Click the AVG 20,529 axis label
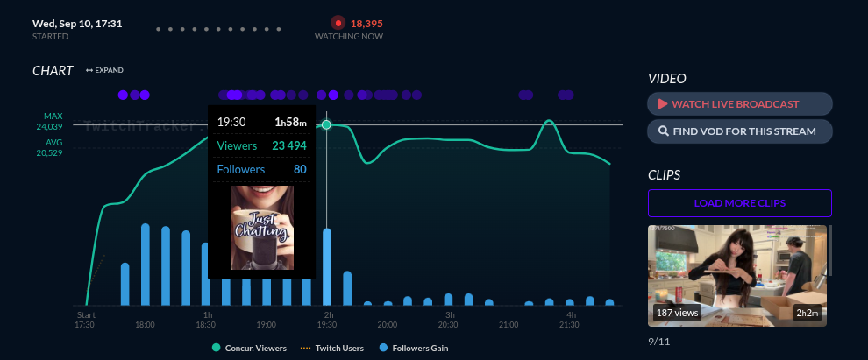 coord(50,147)
